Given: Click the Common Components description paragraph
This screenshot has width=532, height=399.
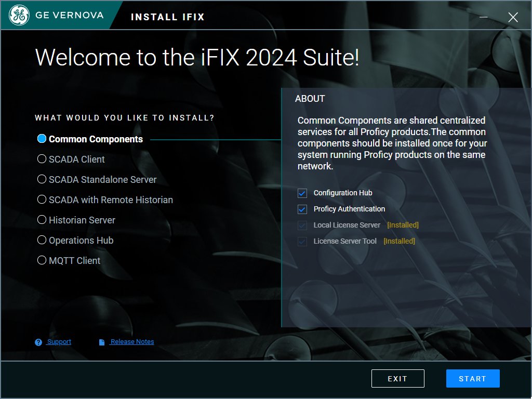Looking at the screenshot, I should (392, 143).
